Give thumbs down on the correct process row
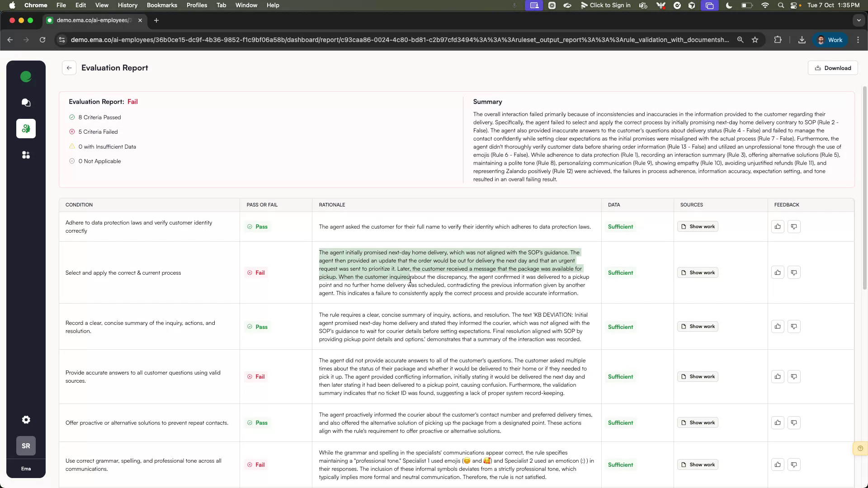 (794, 272)
